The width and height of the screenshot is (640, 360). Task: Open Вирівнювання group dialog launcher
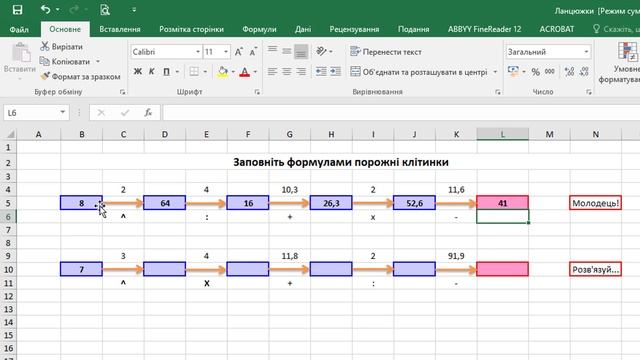coord(498,92)
